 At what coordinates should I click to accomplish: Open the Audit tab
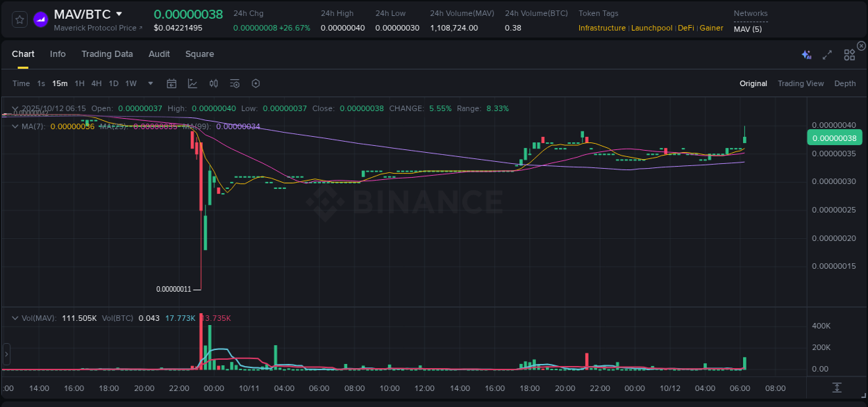[159, 54]
